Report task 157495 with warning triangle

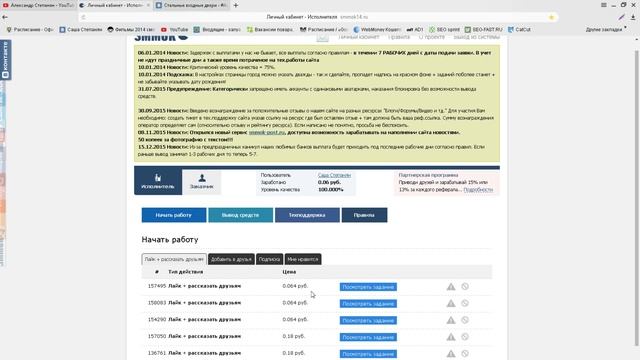pos(451,287)
